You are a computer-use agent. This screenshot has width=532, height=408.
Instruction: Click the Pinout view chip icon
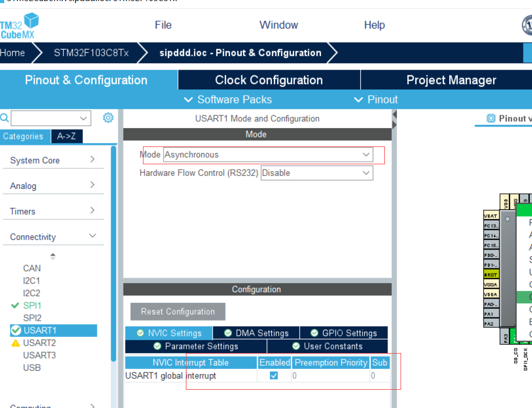(491, 118)
